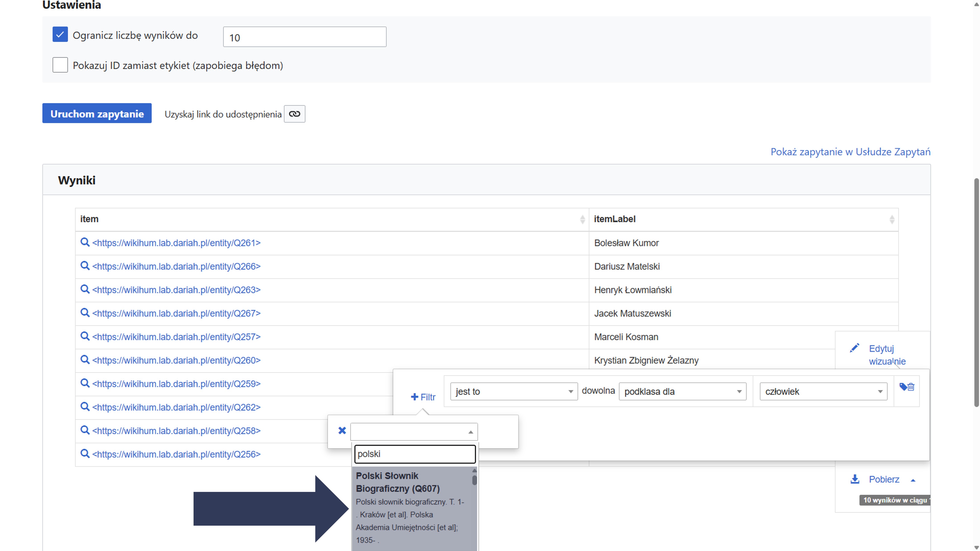This screenshot has height=551, width=980.
Task: Click magnifier icon next to Q257 entity
Action: tap(85, 336)
